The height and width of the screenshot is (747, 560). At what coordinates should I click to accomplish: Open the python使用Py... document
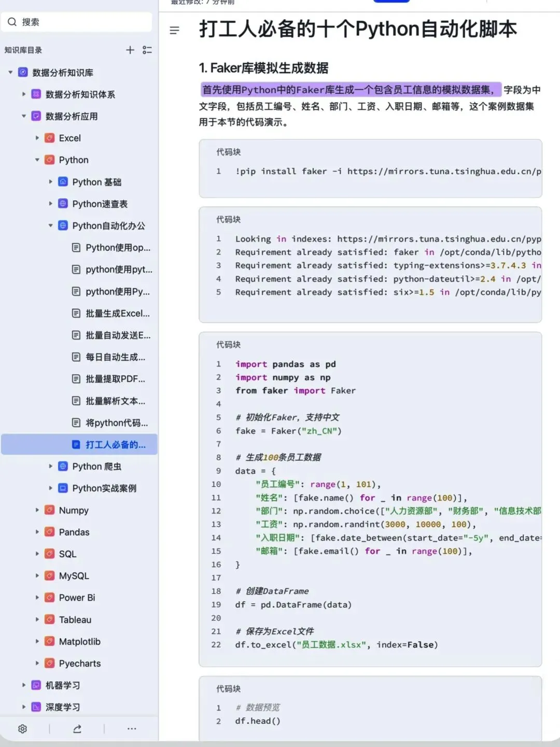118,291
